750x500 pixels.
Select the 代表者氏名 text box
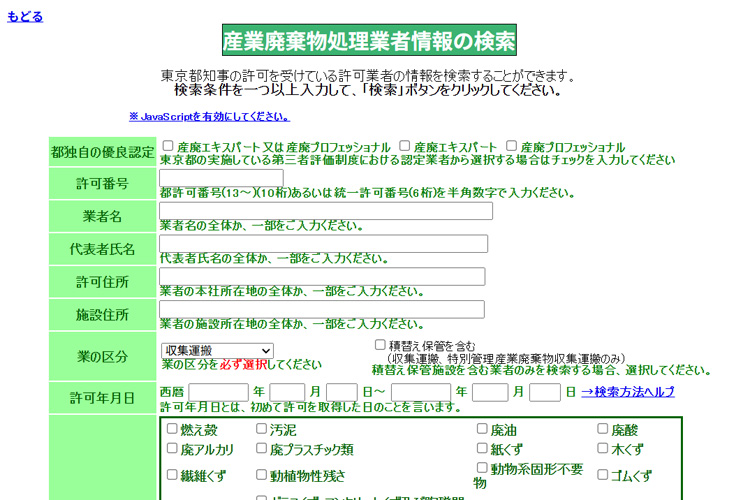point(324,244)
